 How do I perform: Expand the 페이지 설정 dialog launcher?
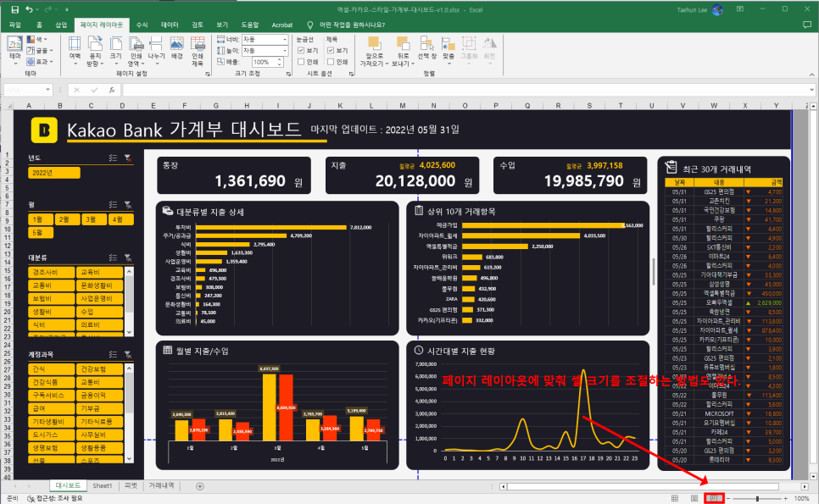coord(208,74)
